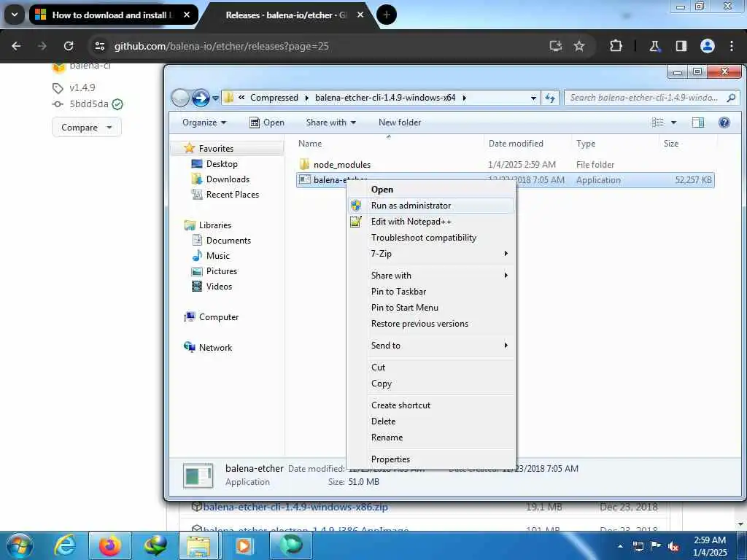The image size is (747, 560).
Task: Choose Properties in context menu
Action: 431,459
